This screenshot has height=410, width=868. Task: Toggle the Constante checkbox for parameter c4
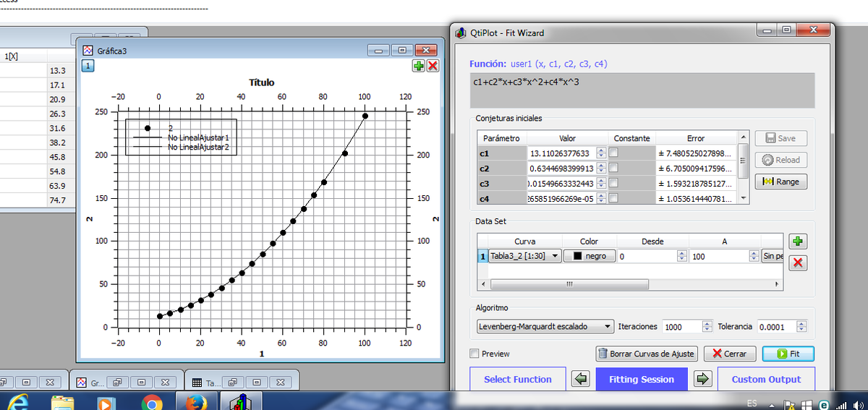click(613, 198)
